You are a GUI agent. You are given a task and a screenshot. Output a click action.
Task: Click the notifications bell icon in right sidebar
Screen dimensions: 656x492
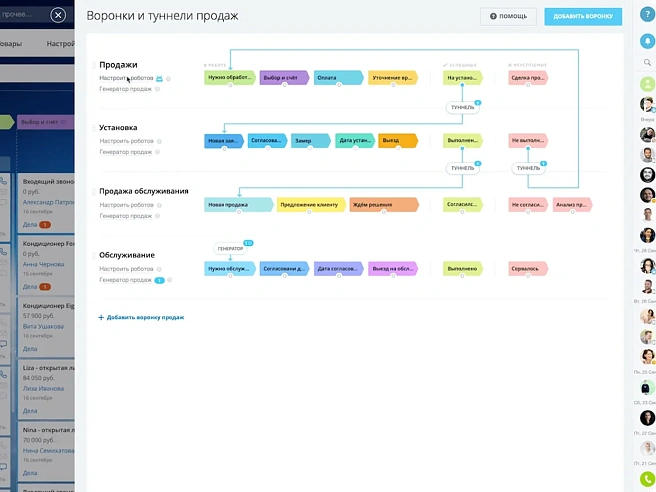pos(647,41)
